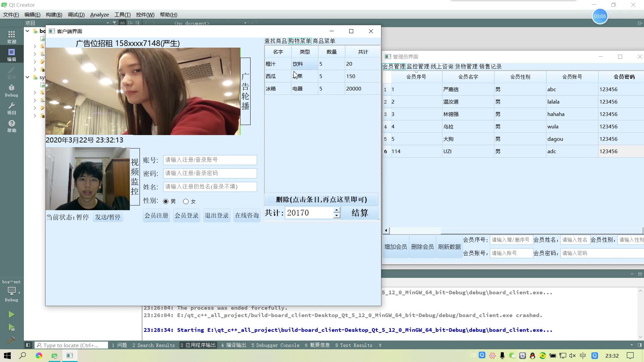Increase total with spinbox up arrow
644x362 pixels.
337,210
